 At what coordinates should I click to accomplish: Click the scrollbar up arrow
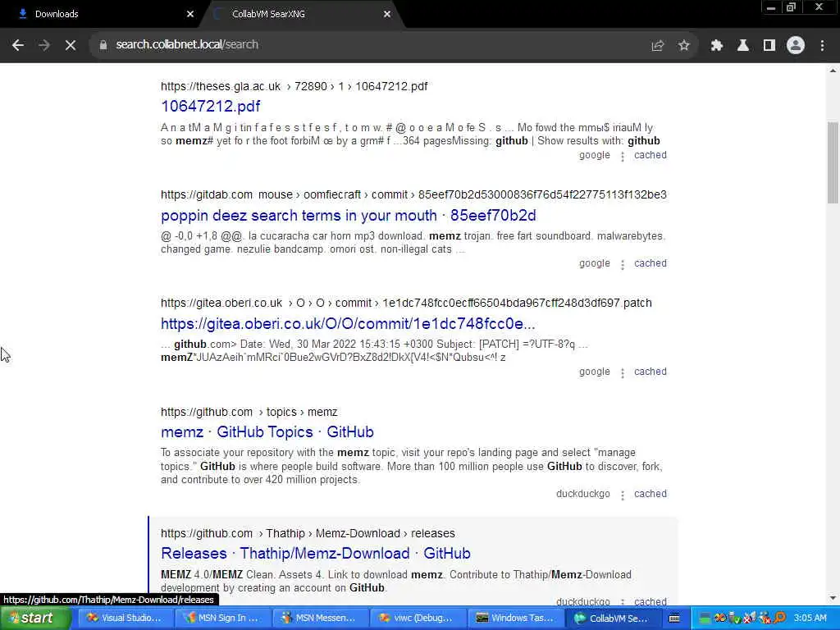(x=833, y=71)
